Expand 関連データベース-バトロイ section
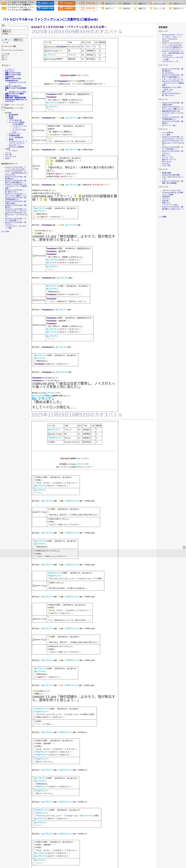Screen dimensions: 186x868 point(3,105)
